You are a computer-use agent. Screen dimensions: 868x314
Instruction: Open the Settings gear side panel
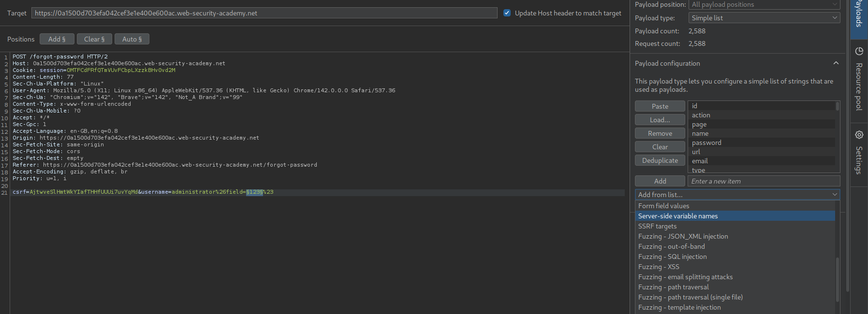[859, 135]
